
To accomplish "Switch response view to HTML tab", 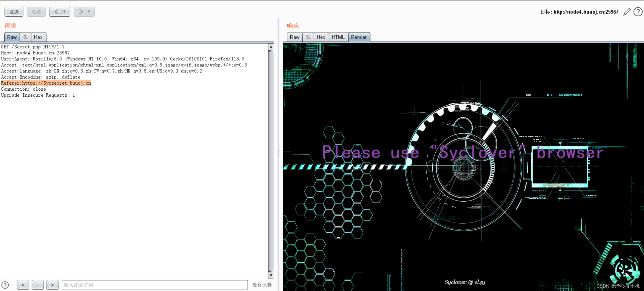I will pos(338,37).
